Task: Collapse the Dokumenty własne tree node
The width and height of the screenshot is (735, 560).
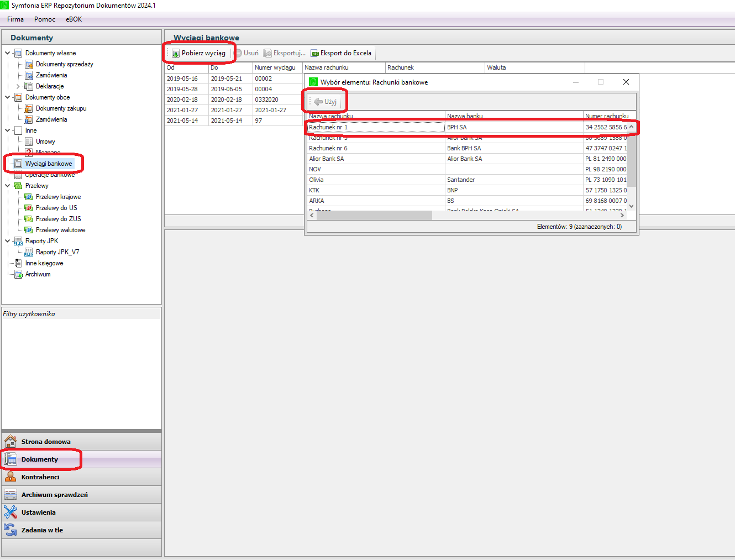Action: click(8, 53)
